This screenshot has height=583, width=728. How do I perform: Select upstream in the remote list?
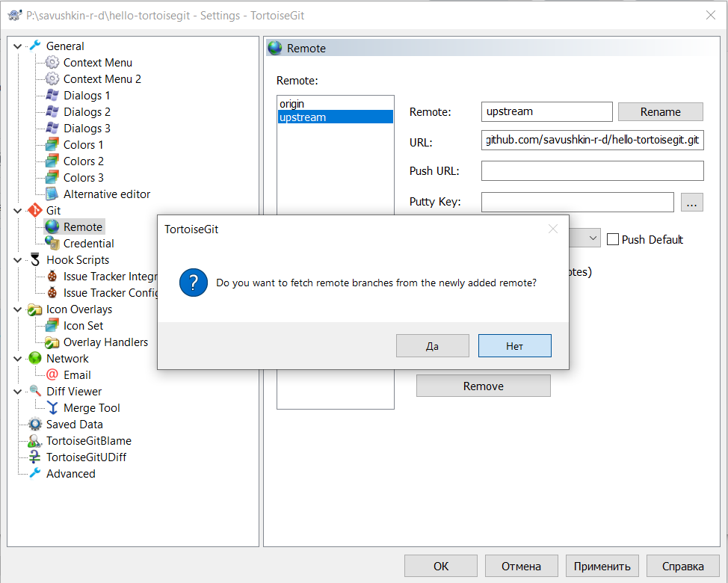335,117
